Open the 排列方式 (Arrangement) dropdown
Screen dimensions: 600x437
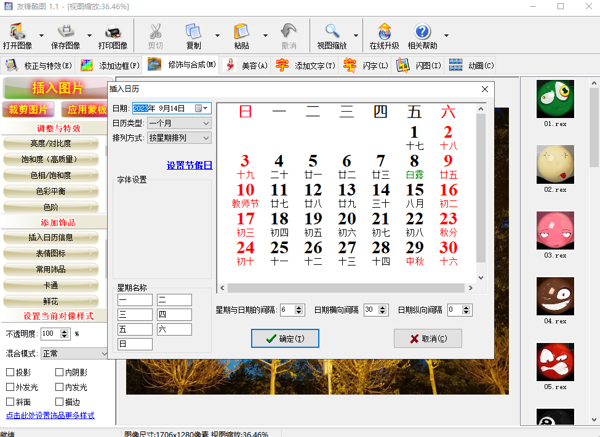206,137
